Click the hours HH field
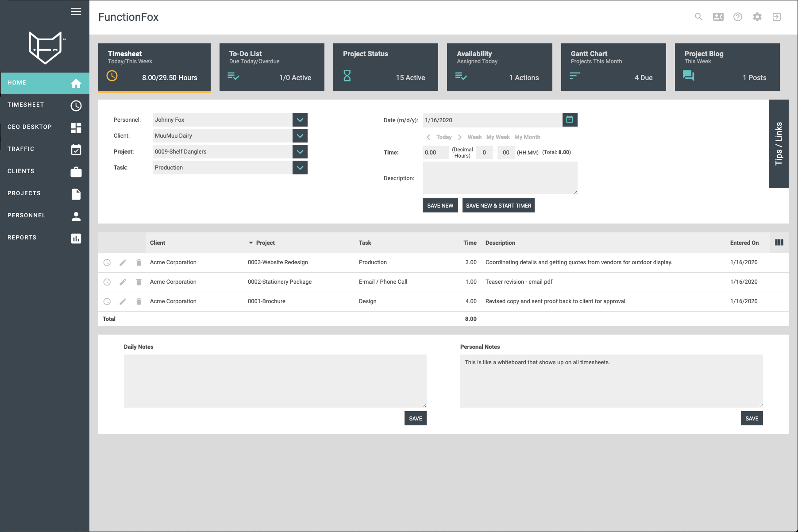The width and height of the screenshot is (798, 532). (484, 152)
